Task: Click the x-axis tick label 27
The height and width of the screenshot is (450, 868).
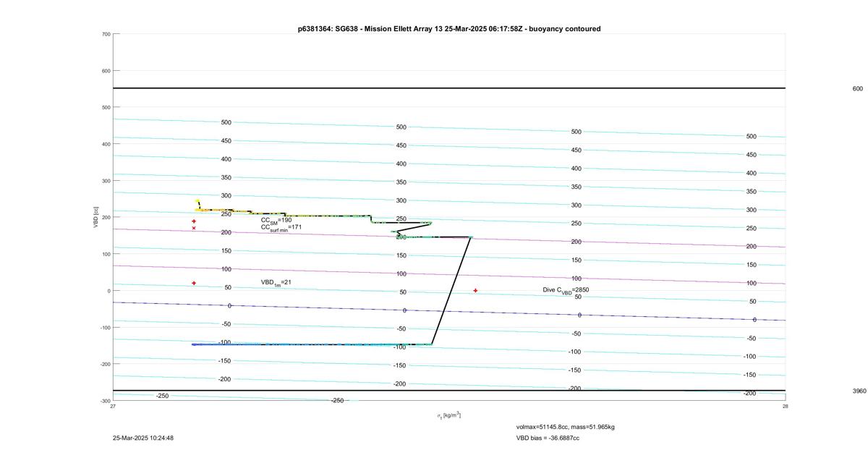Action: [113, 406]
